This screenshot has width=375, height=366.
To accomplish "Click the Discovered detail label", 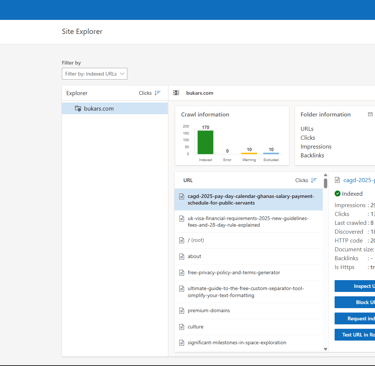I will (349, 232).
